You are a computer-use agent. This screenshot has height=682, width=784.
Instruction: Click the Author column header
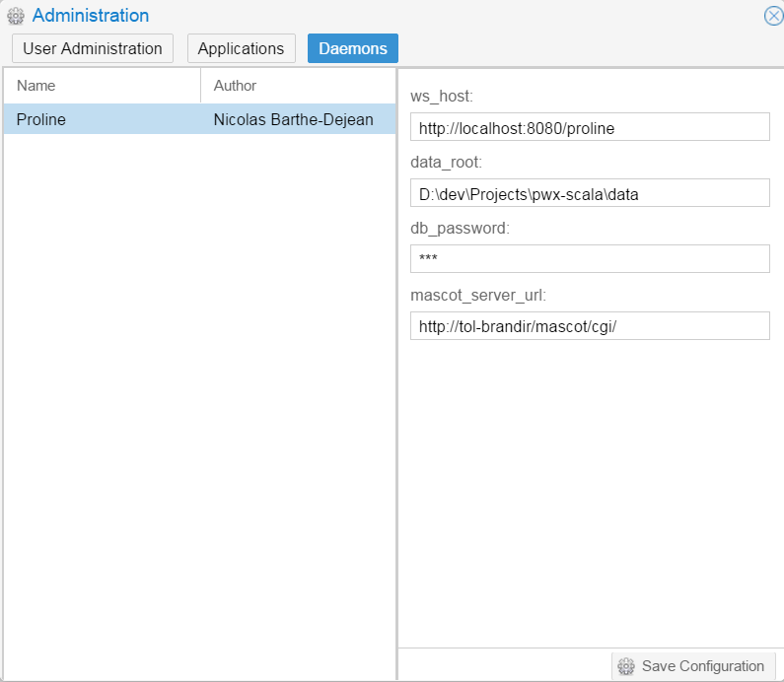298,86
